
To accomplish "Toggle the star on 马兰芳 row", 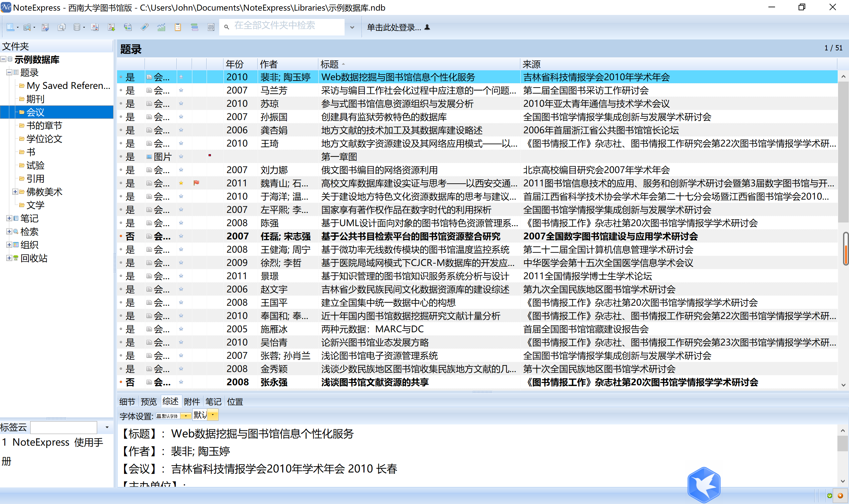I will point(181,90).
